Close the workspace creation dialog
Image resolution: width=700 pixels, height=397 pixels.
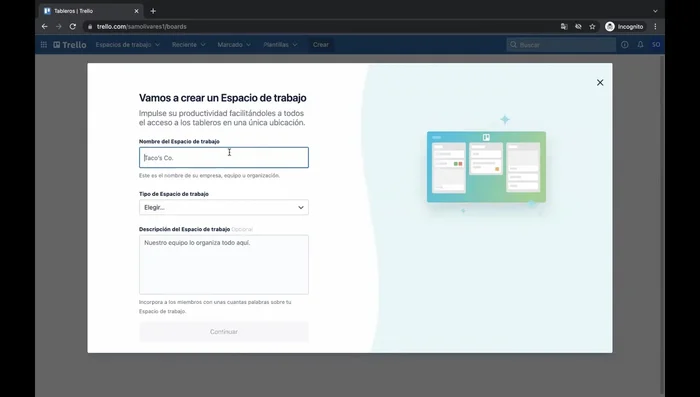[600, 83]
